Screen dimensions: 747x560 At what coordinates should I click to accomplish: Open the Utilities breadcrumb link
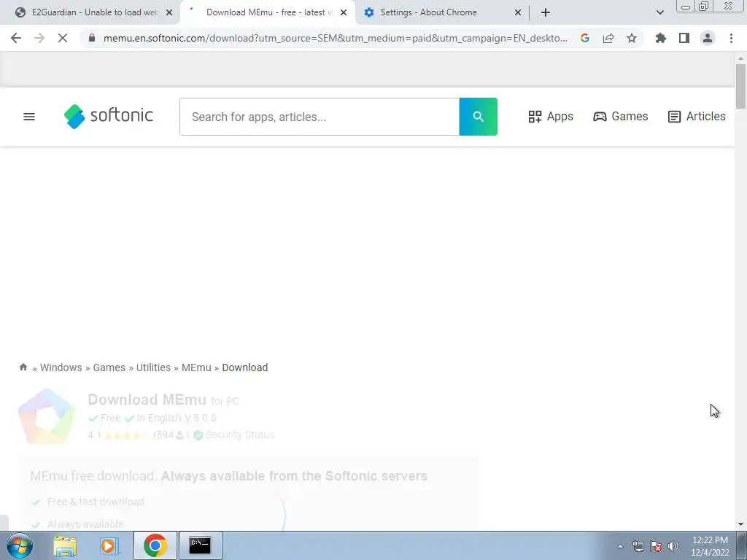pyautogui.click(x=153, y=367)
